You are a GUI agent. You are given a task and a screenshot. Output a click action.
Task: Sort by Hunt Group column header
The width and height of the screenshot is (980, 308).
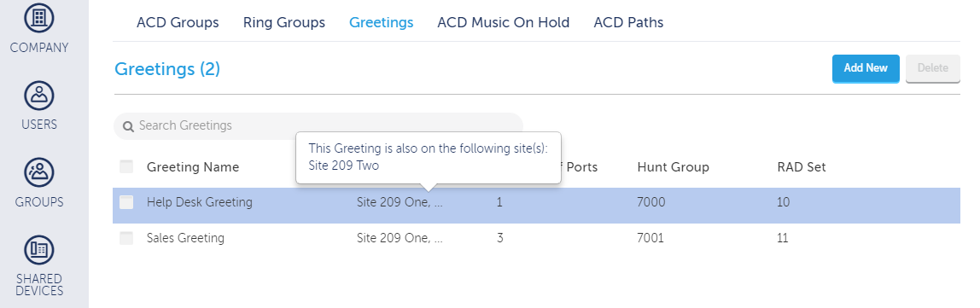673,167
